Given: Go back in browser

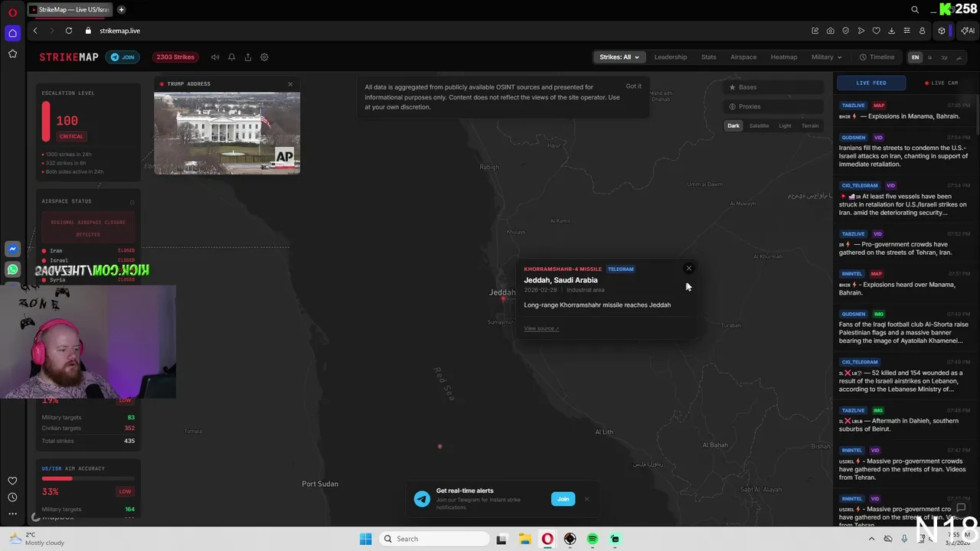Looking at the screenshot, I should tap(35, 31).
